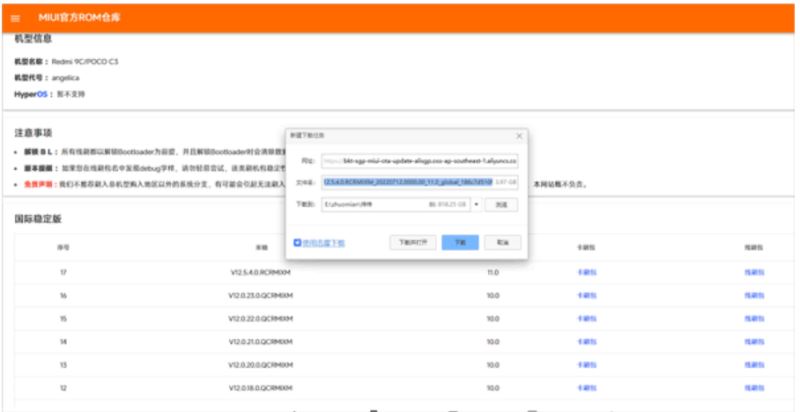Open fastboot ROM link for V12.5.4.0.RCRMIXM
The height and width of the screenshot is (412, 800).
(754, 273)
